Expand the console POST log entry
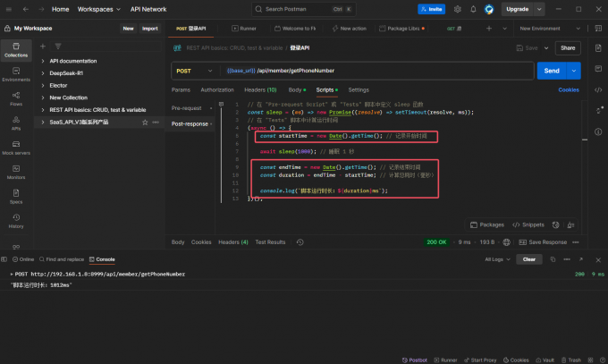Viewport: 608px width, 364px height. click(12, 274)
